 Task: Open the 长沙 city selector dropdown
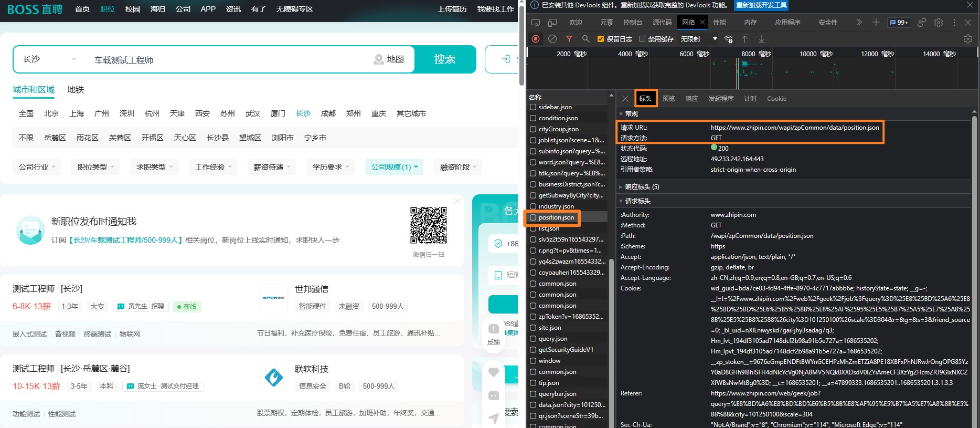[49, 59]
